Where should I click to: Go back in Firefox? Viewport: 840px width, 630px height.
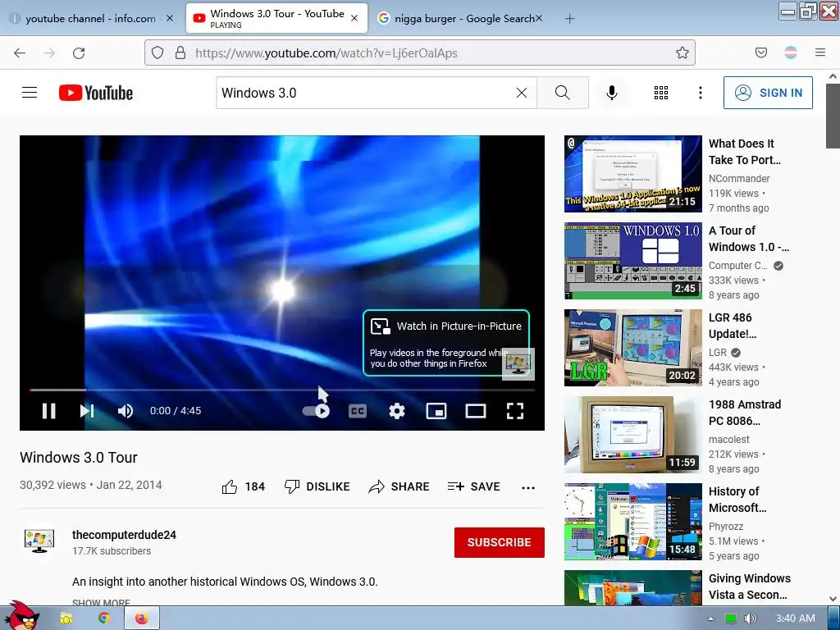pos(20,52)
